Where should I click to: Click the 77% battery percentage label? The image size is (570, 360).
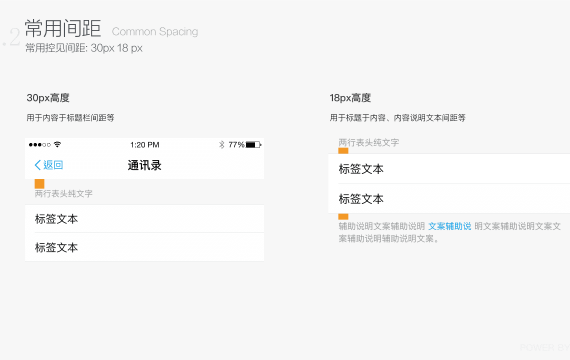(x=236, y=145)
